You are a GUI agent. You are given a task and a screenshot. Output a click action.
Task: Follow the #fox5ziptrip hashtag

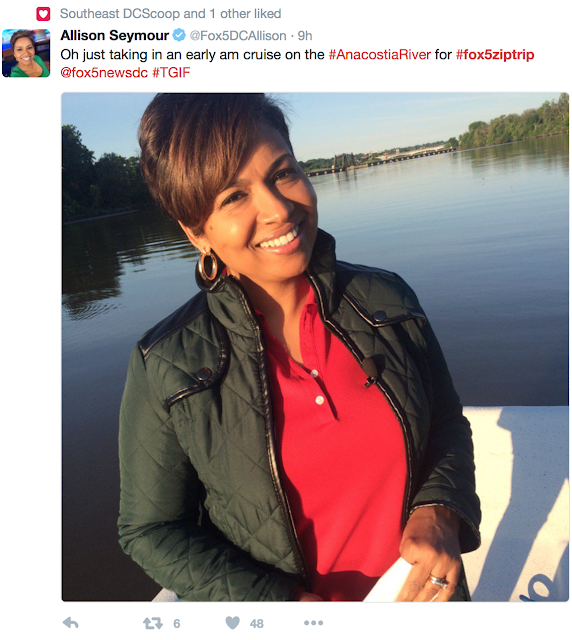495,55
